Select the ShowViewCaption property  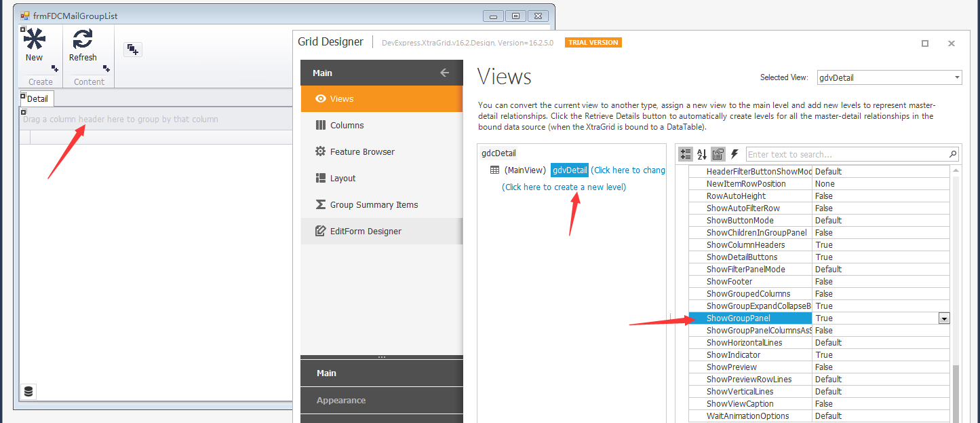tap(819, 403)
